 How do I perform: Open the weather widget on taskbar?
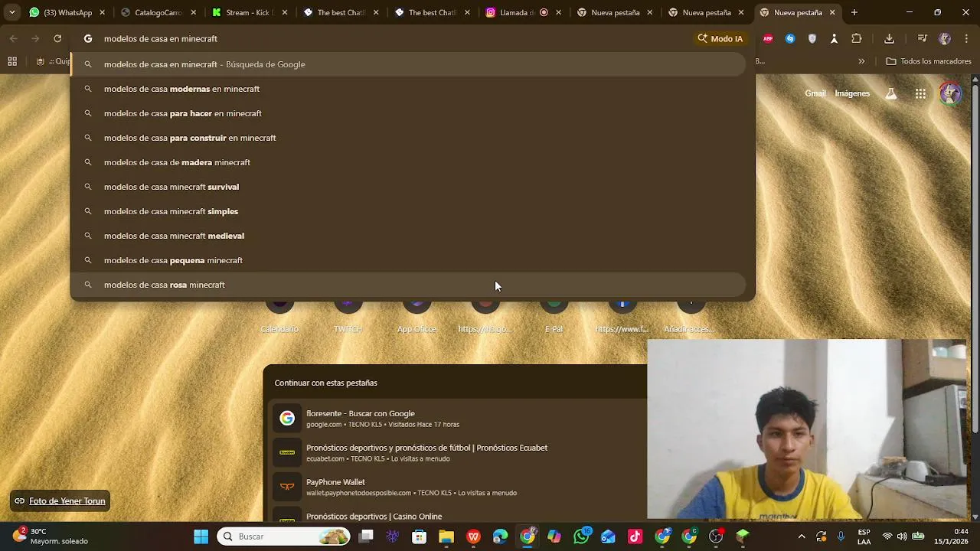tap(51, 536)
